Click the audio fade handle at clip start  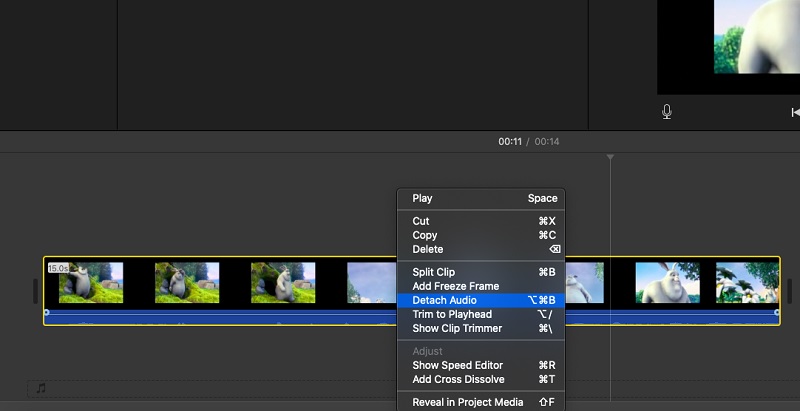[x=47, y=312]
